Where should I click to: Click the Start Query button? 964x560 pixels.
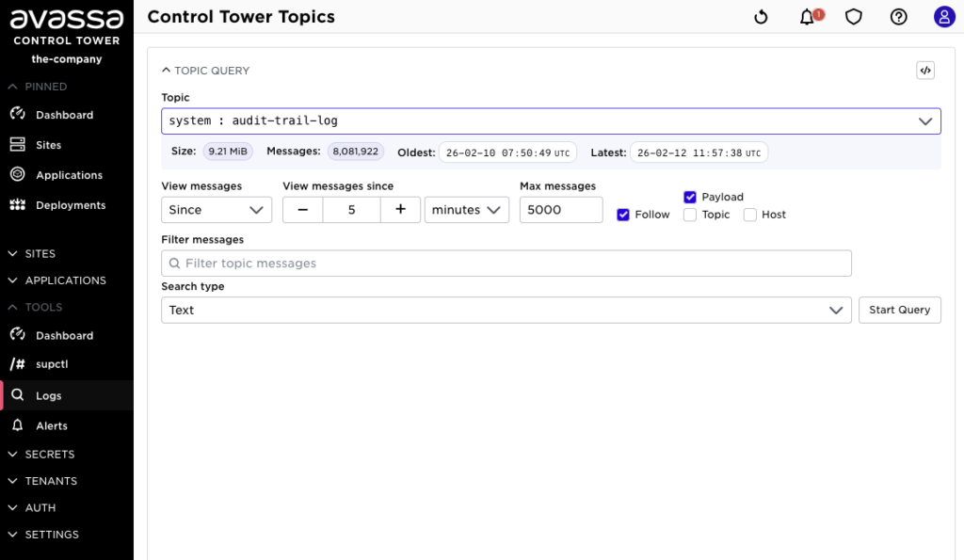[899, 310]
